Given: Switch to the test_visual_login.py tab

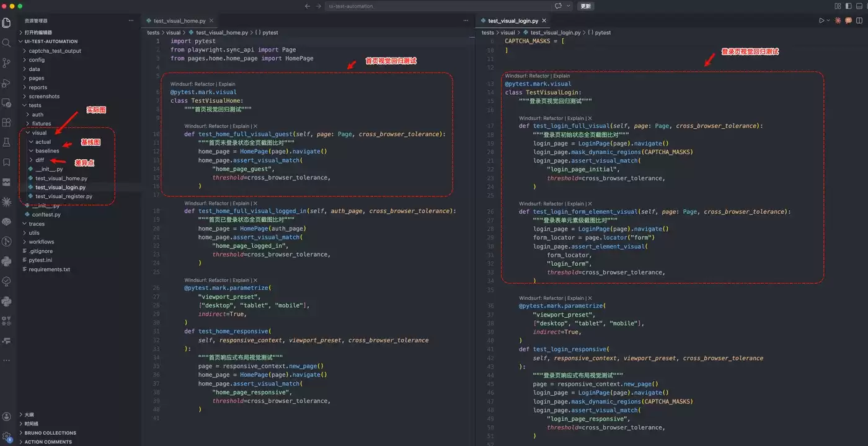Looking at the screenshot, I should 513,20.
